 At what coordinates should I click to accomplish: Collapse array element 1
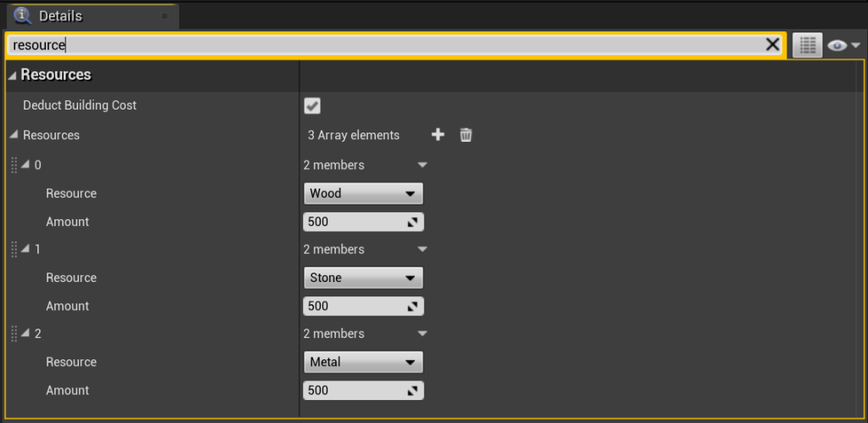(25, 249)
